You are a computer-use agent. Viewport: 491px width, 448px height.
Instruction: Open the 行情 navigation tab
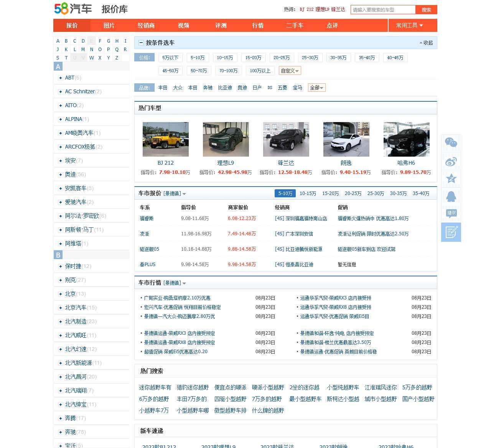258,25
